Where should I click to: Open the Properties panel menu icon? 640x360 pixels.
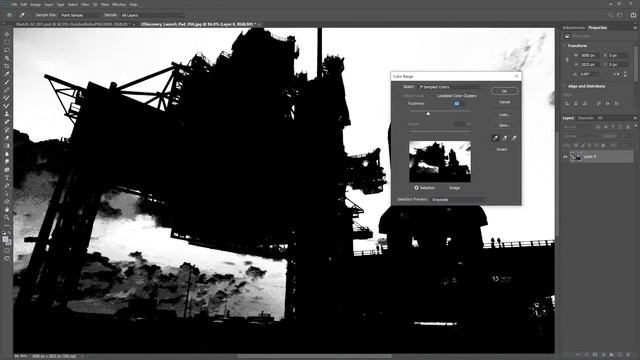(x=635, y=27)
